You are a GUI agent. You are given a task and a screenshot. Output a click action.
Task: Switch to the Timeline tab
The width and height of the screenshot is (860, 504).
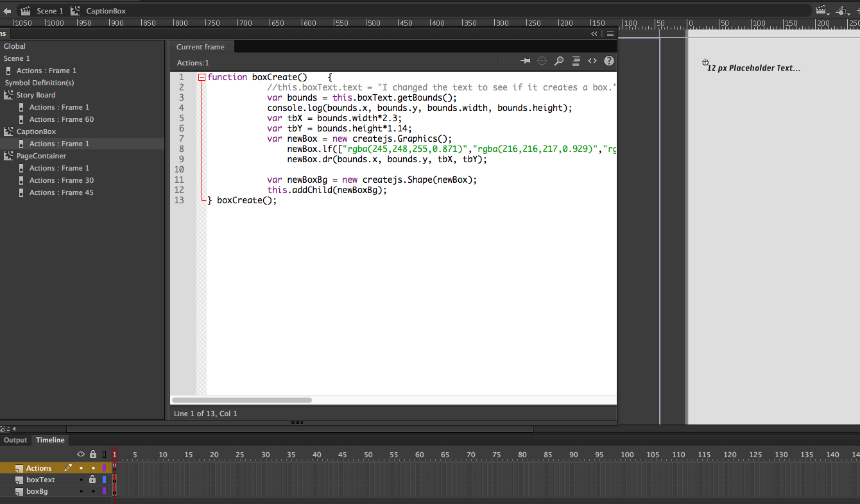[50, 440]
